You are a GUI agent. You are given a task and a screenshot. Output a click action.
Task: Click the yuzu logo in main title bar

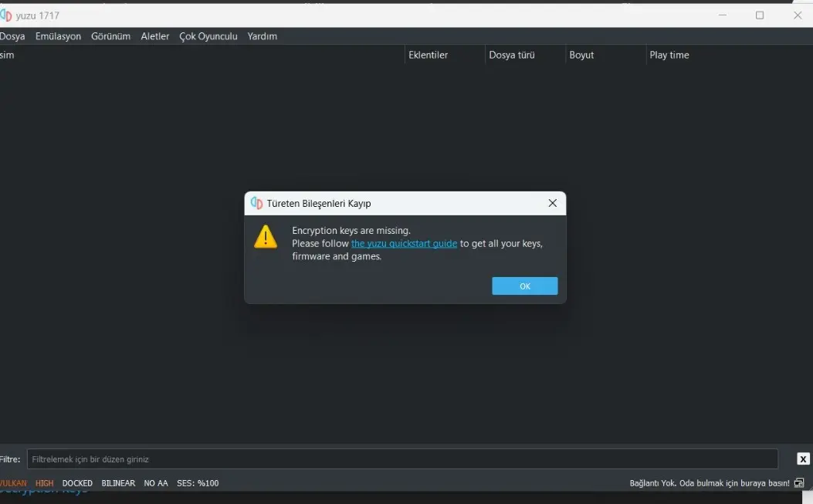pyautogui.click(x=5, y=15)
